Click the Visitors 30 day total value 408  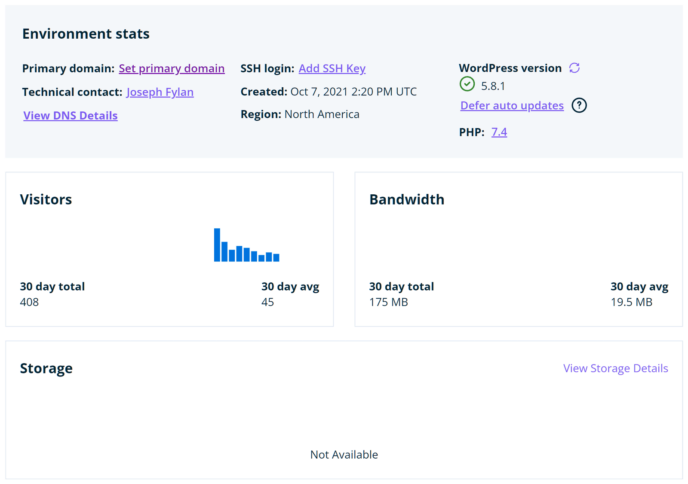pos(29,302)
